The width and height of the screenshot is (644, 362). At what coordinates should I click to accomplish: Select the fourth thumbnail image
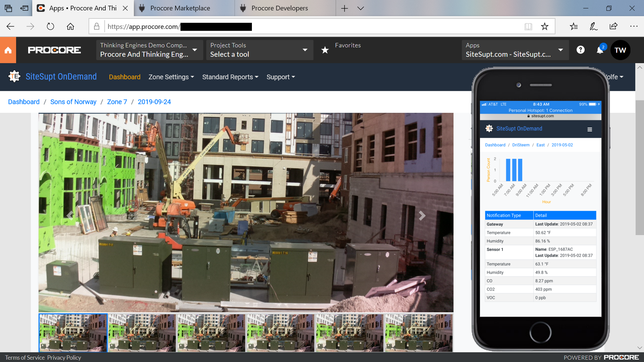280,333
